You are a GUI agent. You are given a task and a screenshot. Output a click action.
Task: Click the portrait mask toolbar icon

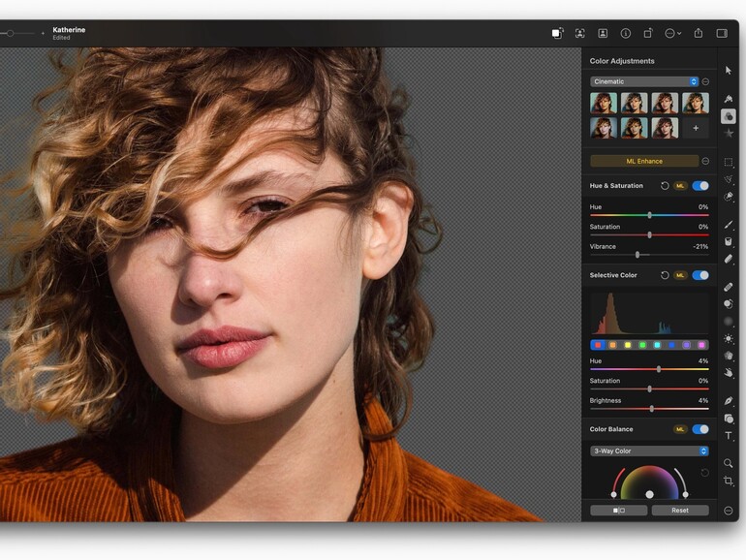coord(603,33)
